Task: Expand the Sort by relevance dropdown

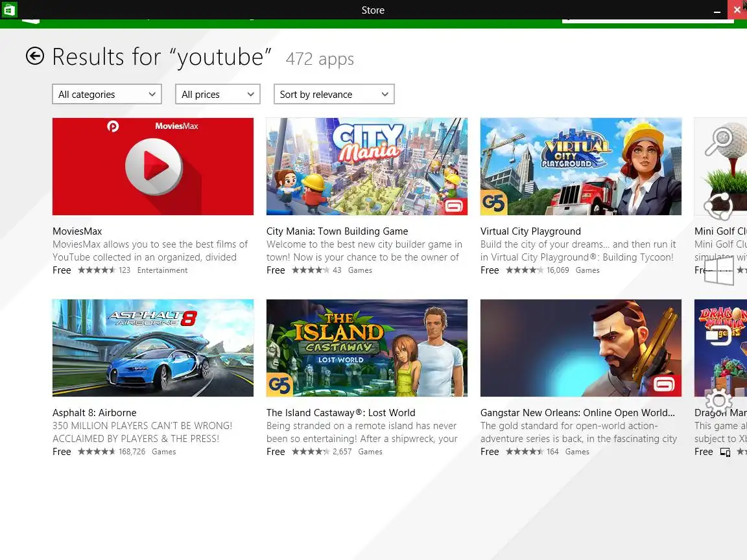Action: [334, 94]
